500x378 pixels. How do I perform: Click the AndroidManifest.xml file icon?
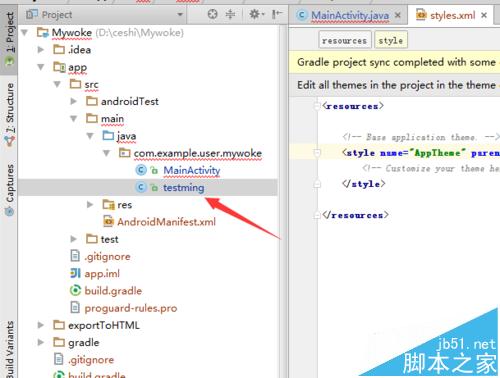108,221
